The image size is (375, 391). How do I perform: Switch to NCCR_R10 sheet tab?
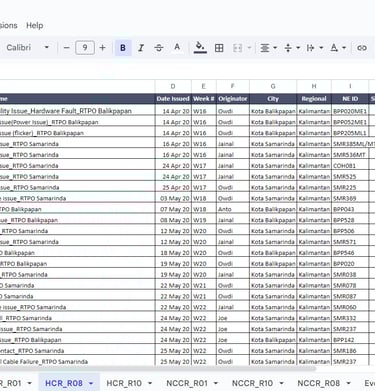point(252,383)
